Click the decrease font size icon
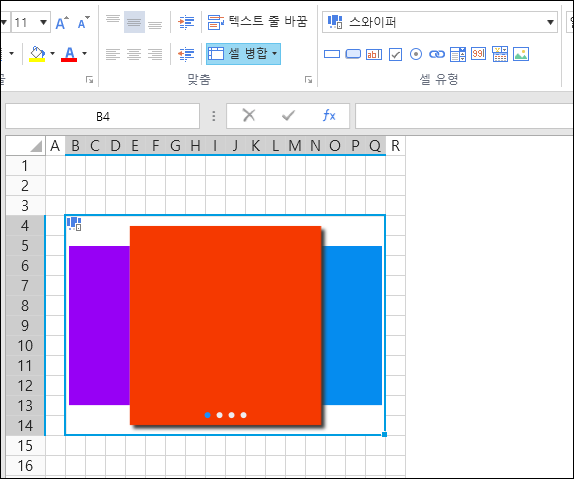This screenshot has width=574, height=479. click(83, 23)
